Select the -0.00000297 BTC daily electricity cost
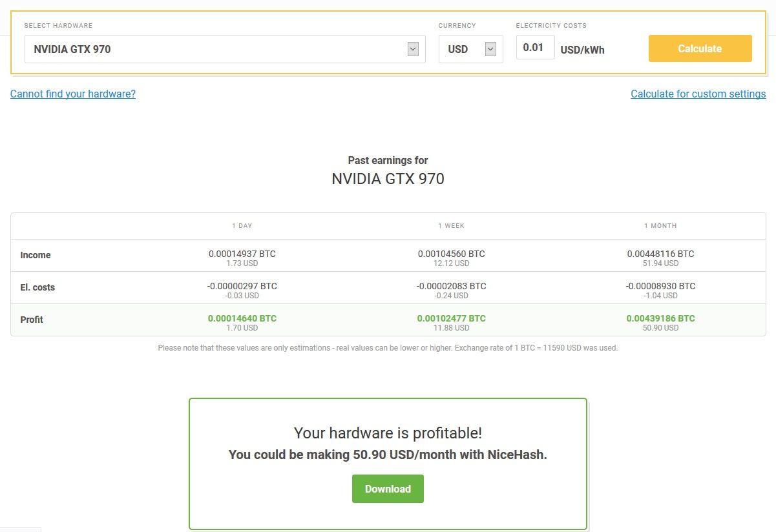Screen dimensions: 776x532 (242, 286)
